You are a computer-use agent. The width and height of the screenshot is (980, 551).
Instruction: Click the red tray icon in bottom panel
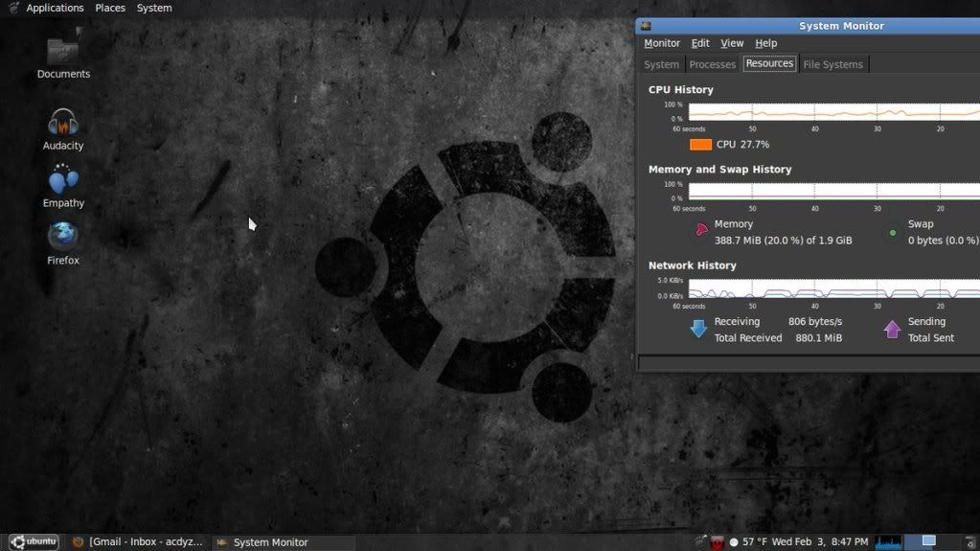coord(717,542)
